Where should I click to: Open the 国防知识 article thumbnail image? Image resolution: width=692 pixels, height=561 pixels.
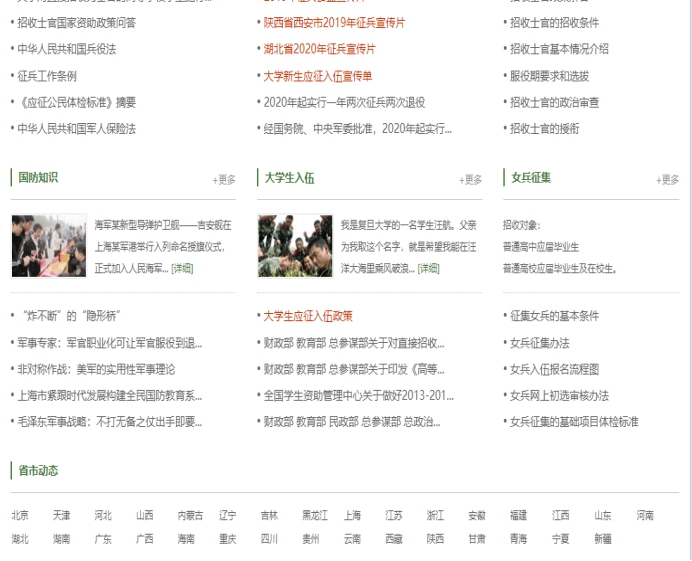48,246
